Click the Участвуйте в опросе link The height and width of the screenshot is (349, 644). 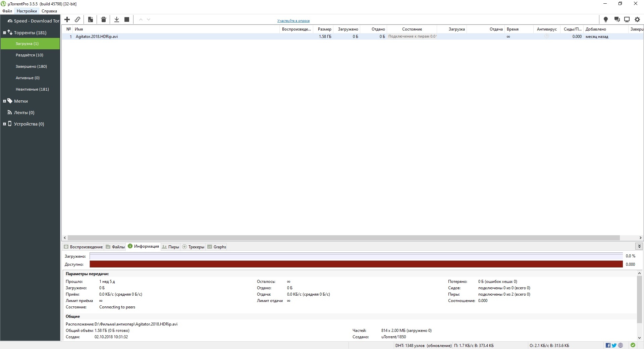[293, 21]
